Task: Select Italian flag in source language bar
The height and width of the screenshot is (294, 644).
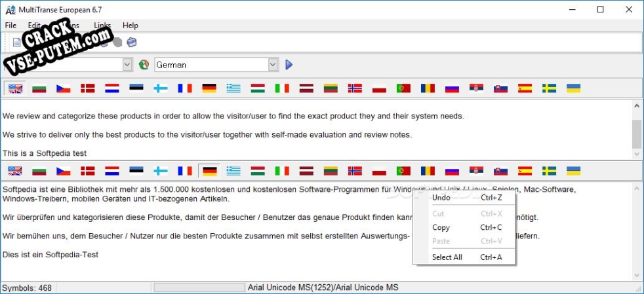Action: (x=282, y=88)
